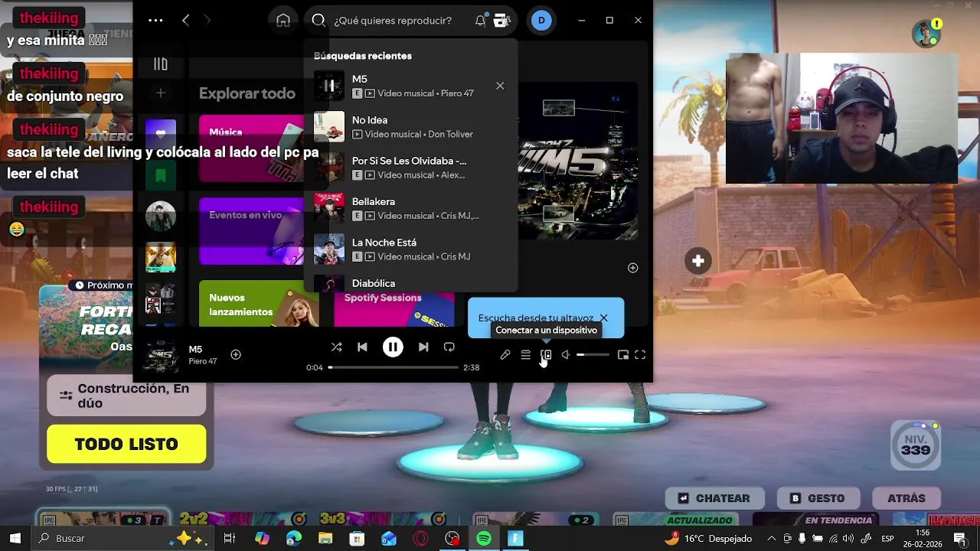Image resolution: width=980 pixels, height=551 pixels.
Task: Open the Música category card
Action: click(x=251, y=148)
